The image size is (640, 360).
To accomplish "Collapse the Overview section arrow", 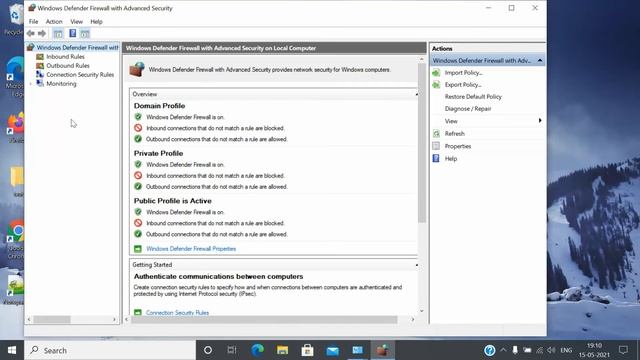I will [x=416, y=94].
